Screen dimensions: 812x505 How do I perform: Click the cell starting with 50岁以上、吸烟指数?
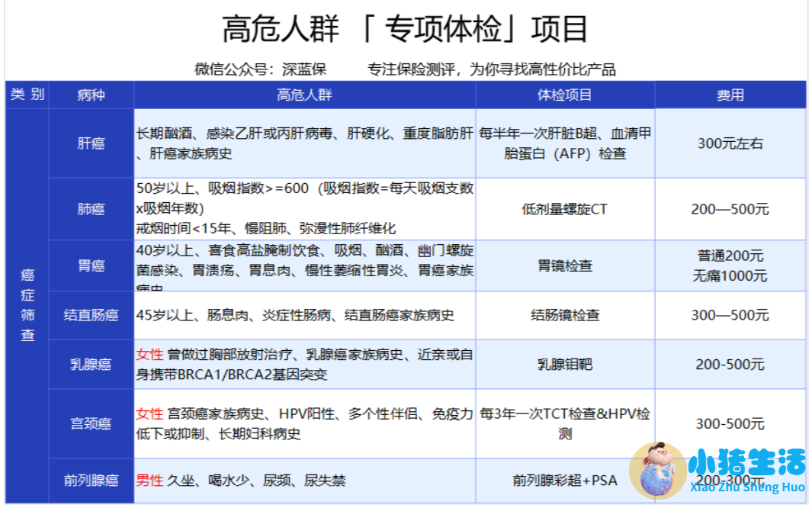(x=304, y=209)
